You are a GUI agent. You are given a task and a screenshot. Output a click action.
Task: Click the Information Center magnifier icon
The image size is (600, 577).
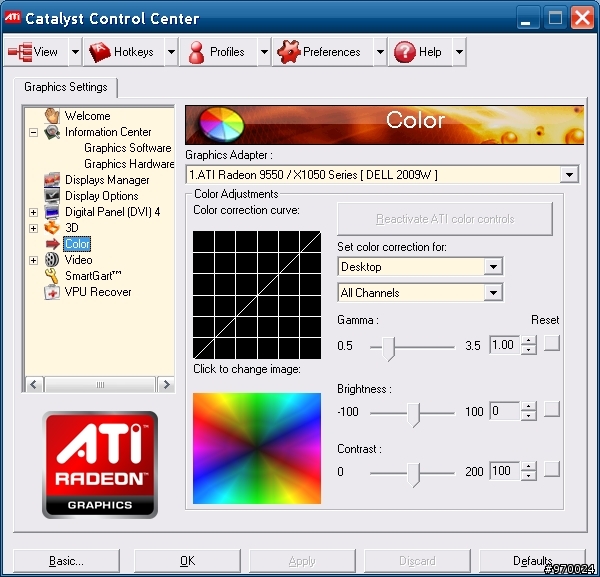(x=52, y=132)
